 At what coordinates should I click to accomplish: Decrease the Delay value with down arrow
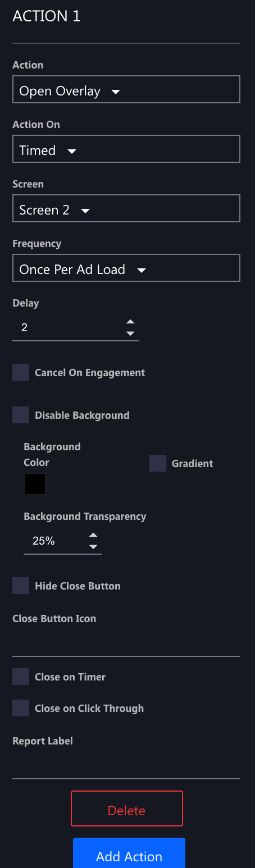pyautogui.click(x=130, y=334)
